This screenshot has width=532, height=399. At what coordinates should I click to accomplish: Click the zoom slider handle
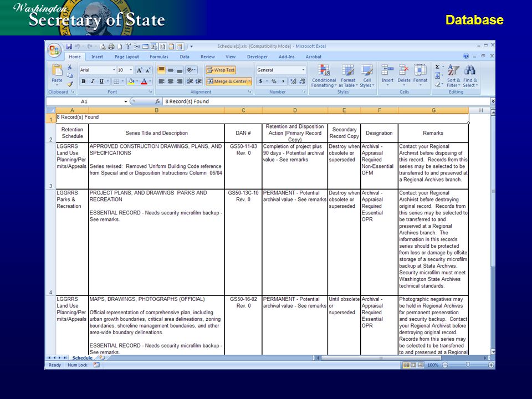coord(468,365)
